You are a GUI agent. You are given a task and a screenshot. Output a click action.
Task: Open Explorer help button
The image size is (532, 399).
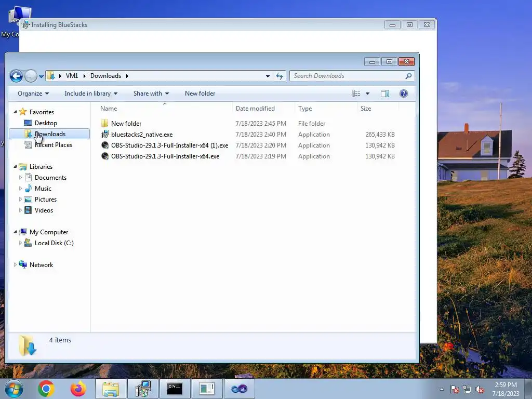(x=403, y=94)
